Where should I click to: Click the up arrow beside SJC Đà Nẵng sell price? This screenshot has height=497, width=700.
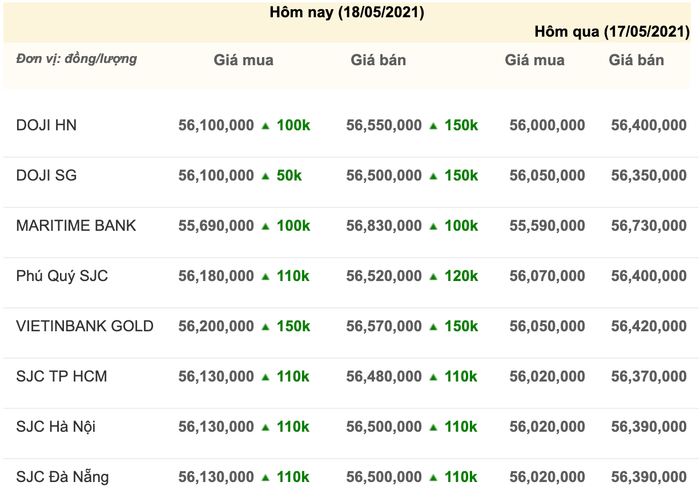[x=433, y=477]
